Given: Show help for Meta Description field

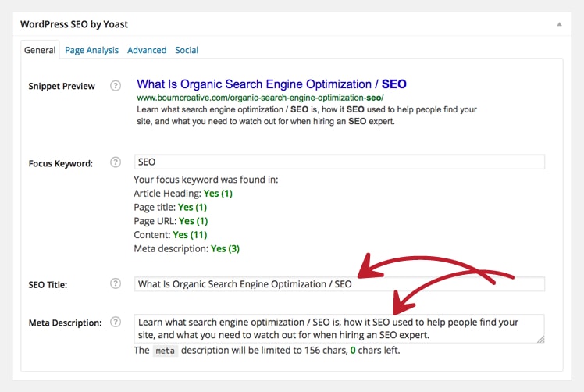Looking at the screenshot, I should [116, 322].
